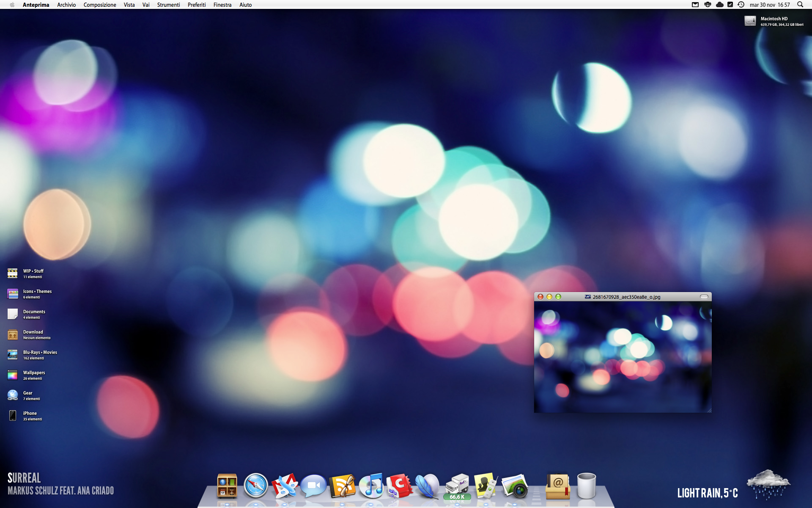This screenshot has width=812, height=508.
Task: Open the Vai menu
Action: click(x=146, y=5)
